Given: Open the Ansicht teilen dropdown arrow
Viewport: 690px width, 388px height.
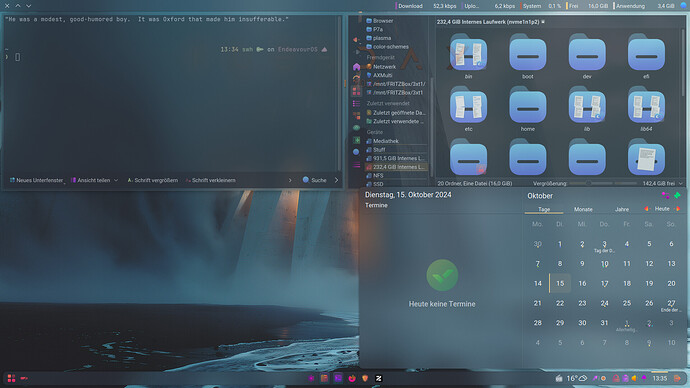Looking at the screenshot, I should click(x=116, y=180).
